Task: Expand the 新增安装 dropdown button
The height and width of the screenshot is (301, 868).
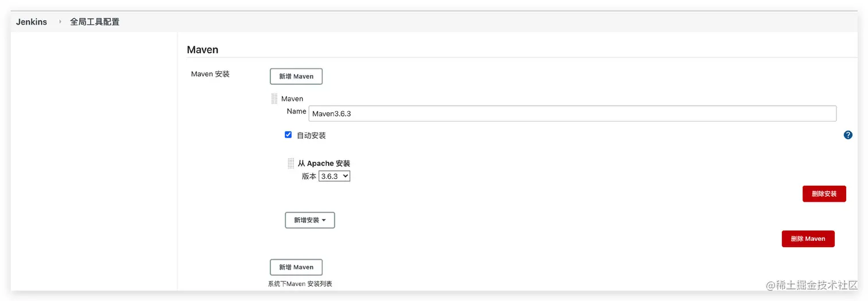Action: [310, 220]
